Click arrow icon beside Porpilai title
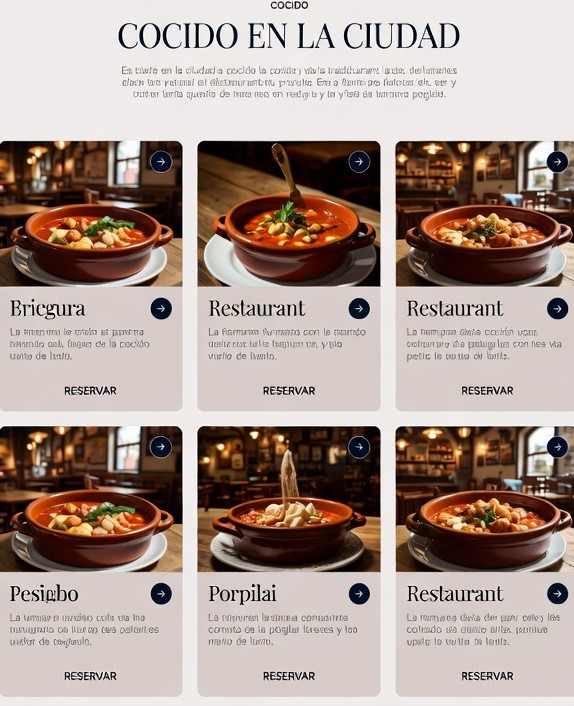This screenshot has width=574, height=706. coord(359,593)
